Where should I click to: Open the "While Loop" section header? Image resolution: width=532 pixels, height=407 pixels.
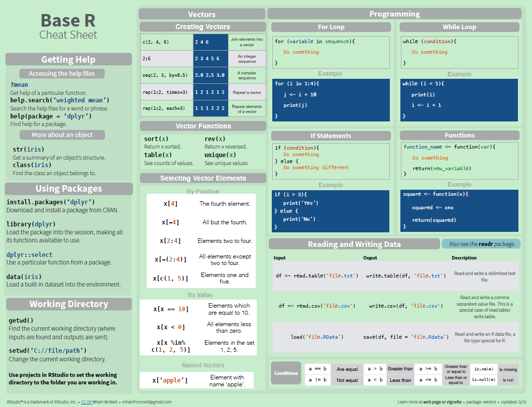click(459, 27)
